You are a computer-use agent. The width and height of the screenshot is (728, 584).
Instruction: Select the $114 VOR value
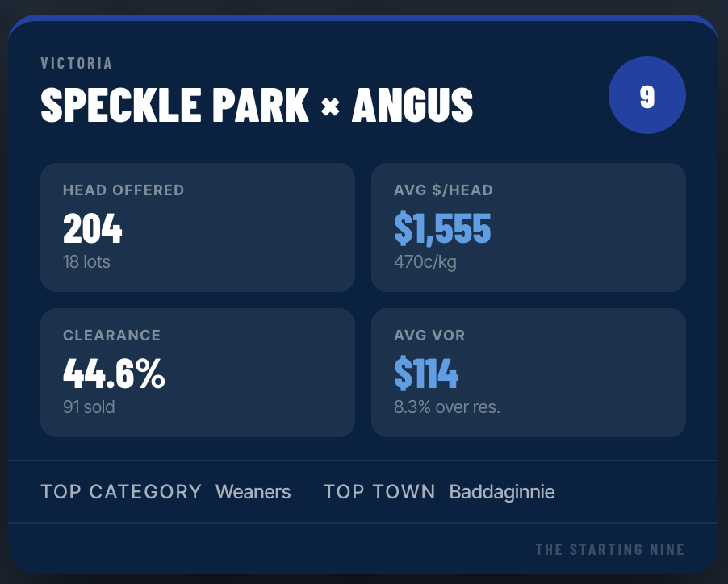point(426,374)
